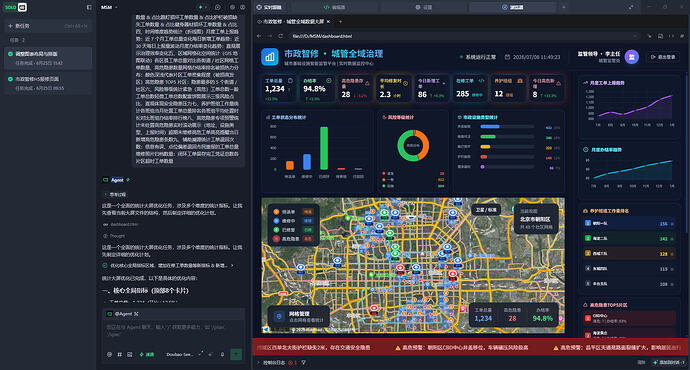The image size is (690, 370).
Task: Click the browser back arrow
Action: [x=259, y=36]
